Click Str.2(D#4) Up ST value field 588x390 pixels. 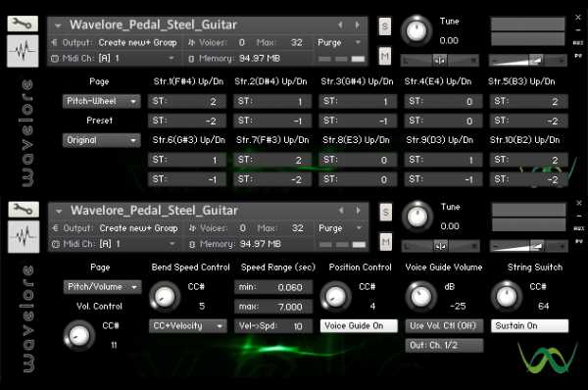coord(272,101)
